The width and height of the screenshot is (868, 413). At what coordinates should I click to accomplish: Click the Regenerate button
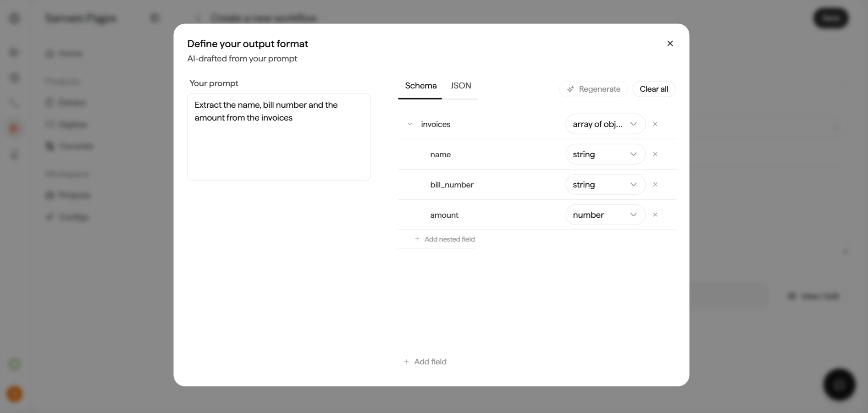click(593, 89)
